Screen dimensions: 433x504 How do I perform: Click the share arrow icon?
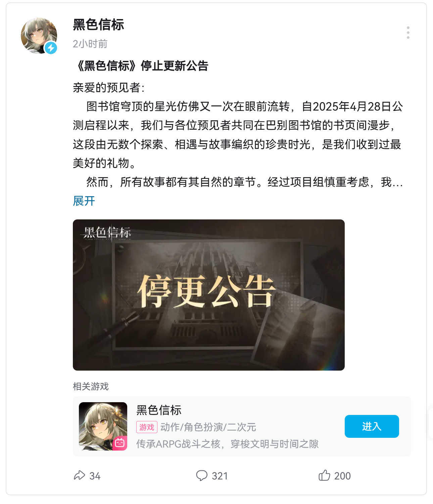coord(80,475)
